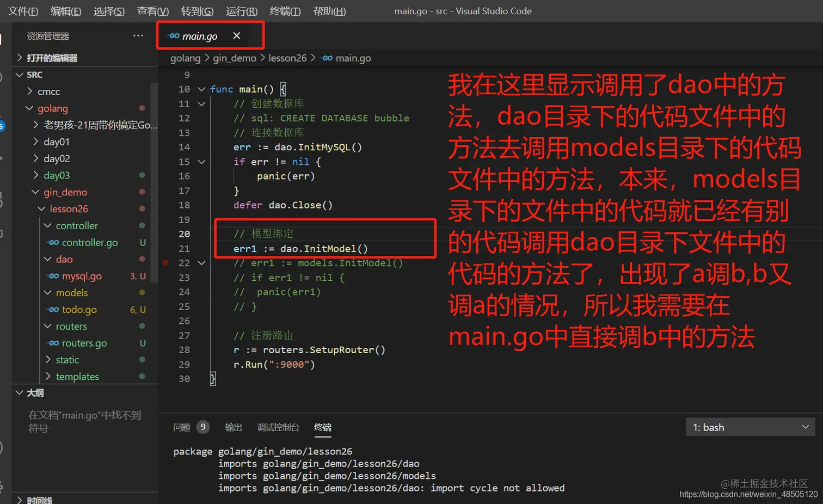Expand the day02 folder

tap(57, 159)
